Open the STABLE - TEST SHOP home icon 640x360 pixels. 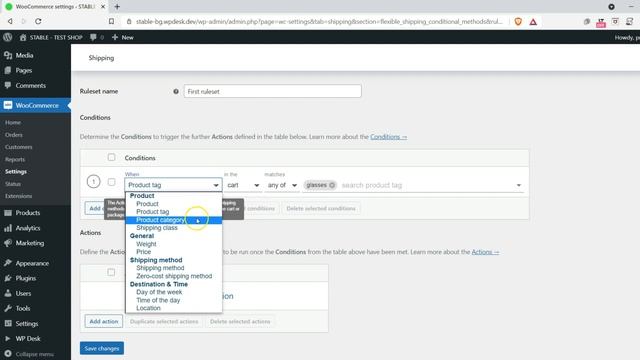23,37
